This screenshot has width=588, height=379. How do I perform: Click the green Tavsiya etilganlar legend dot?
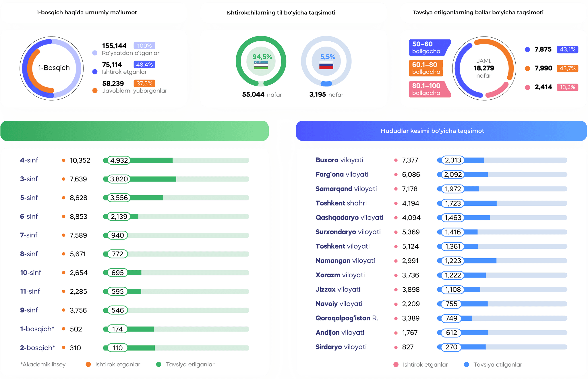(158, 364)
